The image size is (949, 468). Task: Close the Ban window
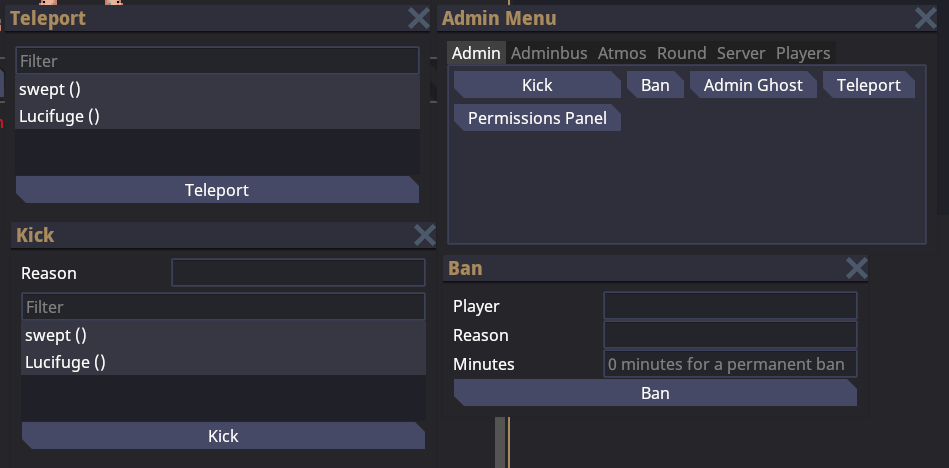coord(856,267)
